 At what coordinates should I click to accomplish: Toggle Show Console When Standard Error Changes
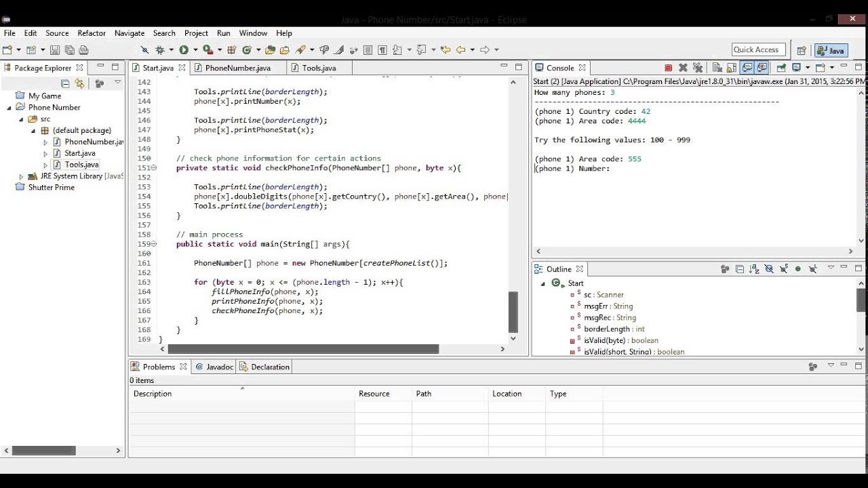point(762,68)
